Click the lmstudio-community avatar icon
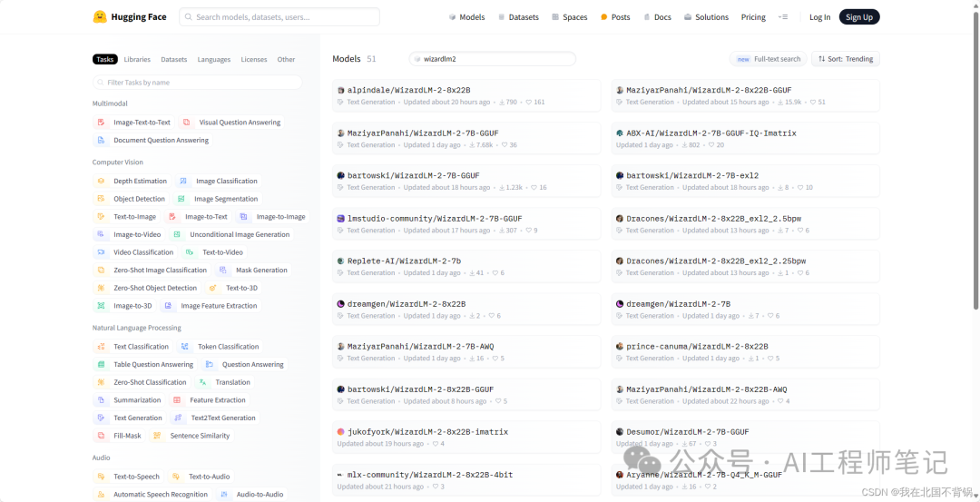 340,219
